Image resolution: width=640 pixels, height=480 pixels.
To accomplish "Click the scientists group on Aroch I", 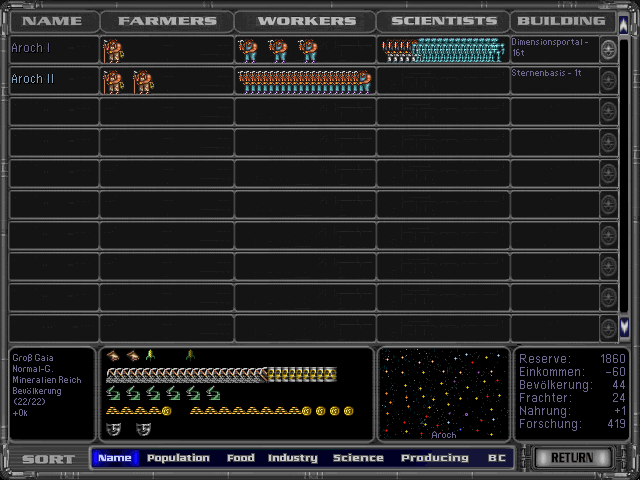I will point(440,49).
